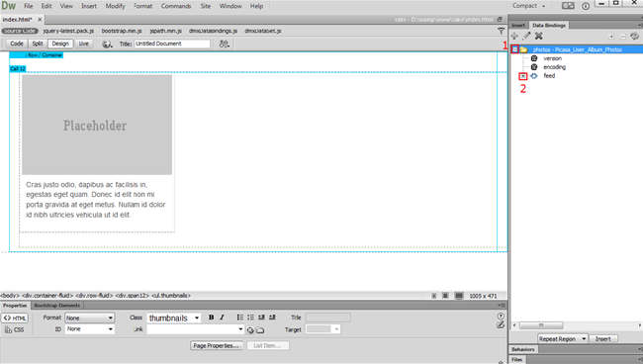Click the Page Properties button
The image size is (643, 364).
pyautogui.click(x=216, y=345)
